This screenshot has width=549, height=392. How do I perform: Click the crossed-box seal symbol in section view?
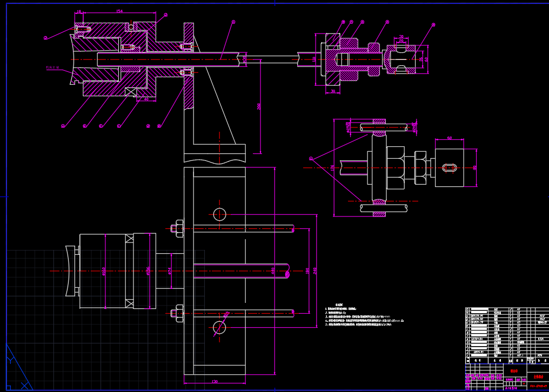point(130,91)
